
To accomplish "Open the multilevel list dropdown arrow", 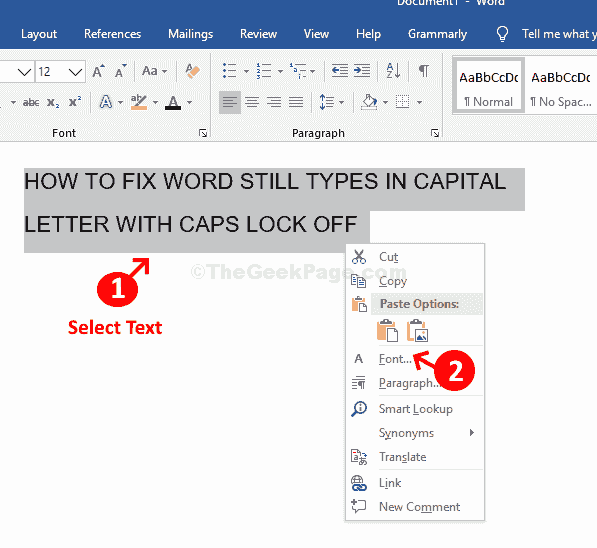I will pyautogui.click(x=312, y=71).
